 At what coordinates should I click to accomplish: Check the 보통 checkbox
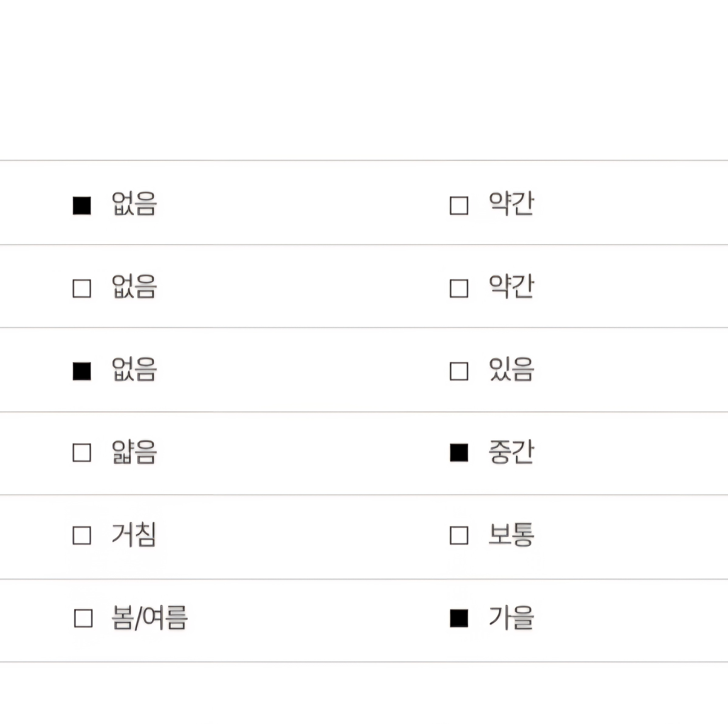coord(459,535)
